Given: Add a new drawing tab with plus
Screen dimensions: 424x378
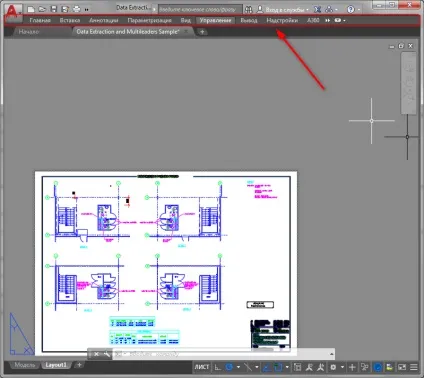Looking at the screenshot, I should [x=202, y=32].
